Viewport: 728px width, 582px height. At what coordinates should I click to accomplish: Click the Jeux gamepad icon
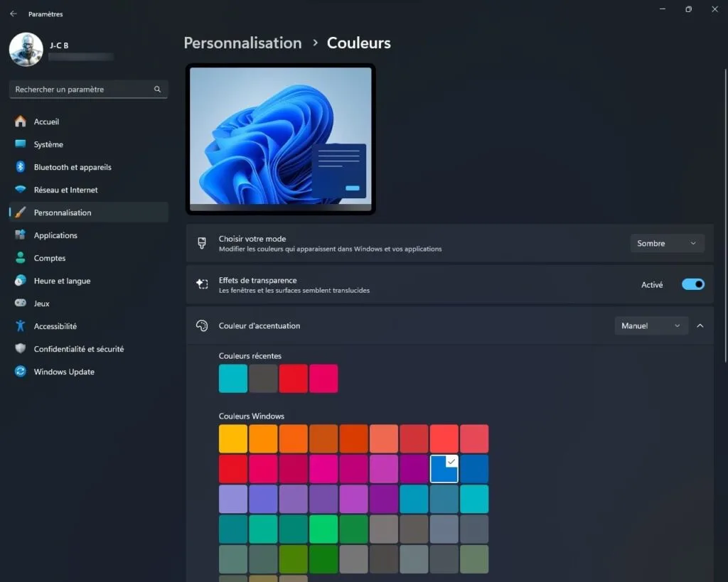[21, 303]
